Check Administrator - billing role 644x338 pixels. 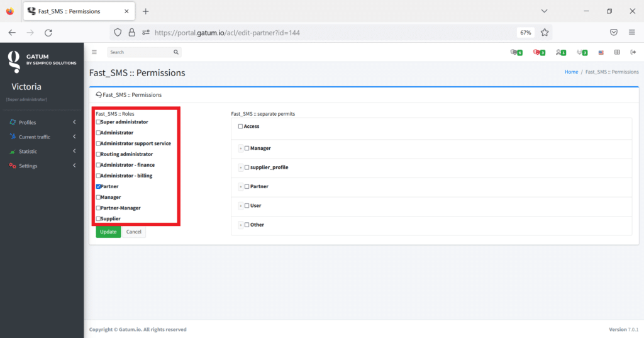click(98, 176)
